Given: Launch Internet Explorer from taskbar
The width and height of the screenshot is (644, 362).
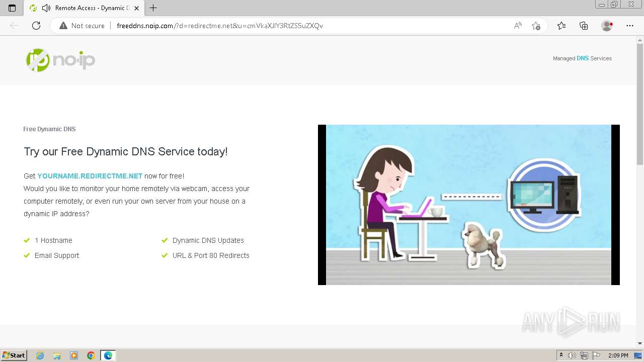Looking at the screenshot, I should click(40, 355).
